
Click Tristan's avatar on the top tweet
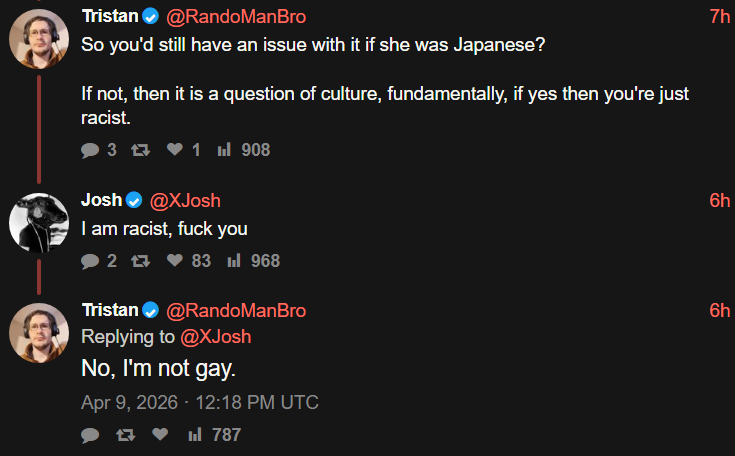38,39
